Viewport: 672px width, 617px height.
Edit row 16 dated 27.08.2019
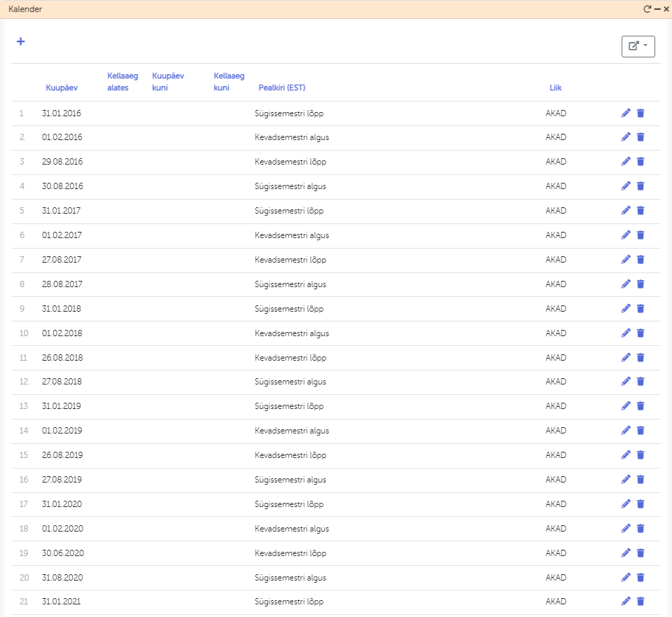pyautogui.click(x=626, y=480)
